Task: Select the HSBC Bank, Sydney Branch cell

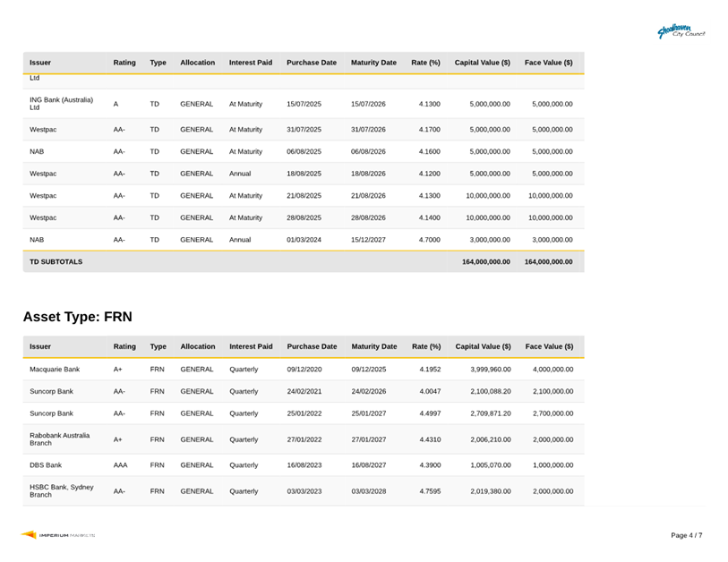Action: coord(61,491)
